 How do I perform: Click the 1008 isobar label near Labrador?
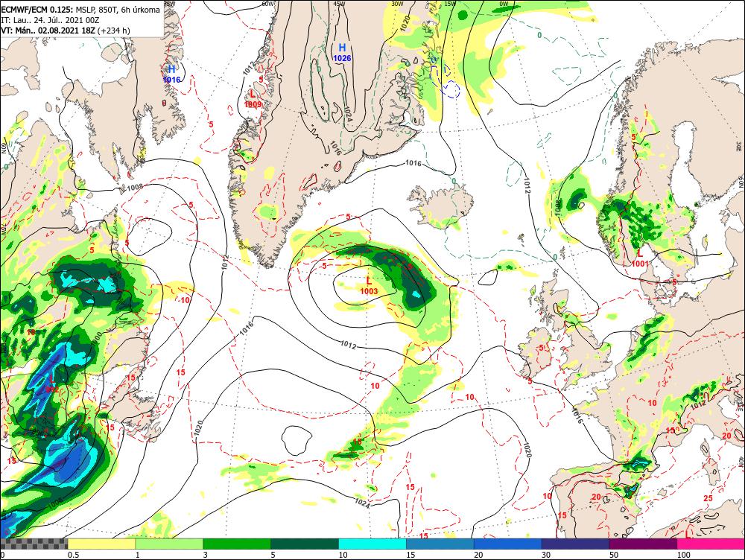pyautogui.click(x=135, y=187)
